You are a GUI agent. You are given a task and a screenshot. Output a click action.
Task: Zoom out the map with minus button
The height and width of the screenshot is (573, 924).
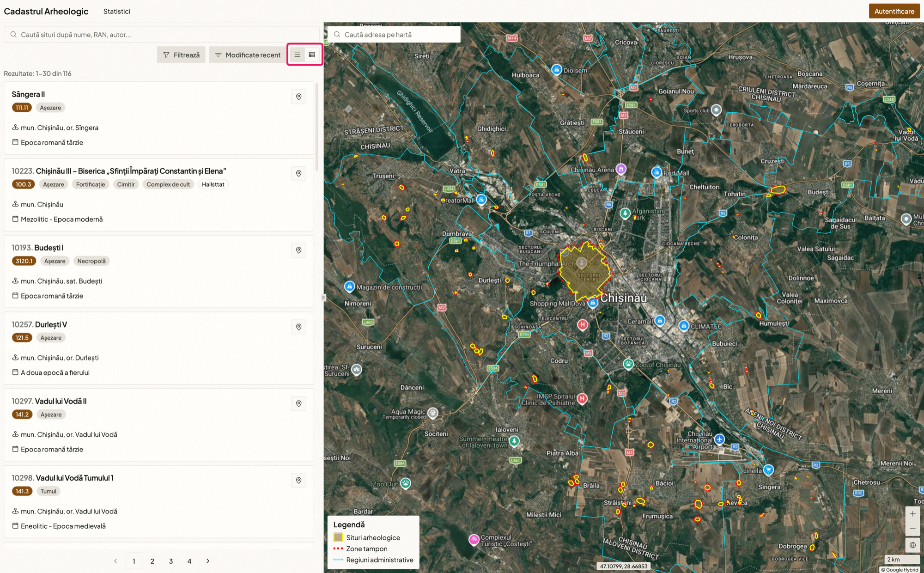(x=912, y=528)
